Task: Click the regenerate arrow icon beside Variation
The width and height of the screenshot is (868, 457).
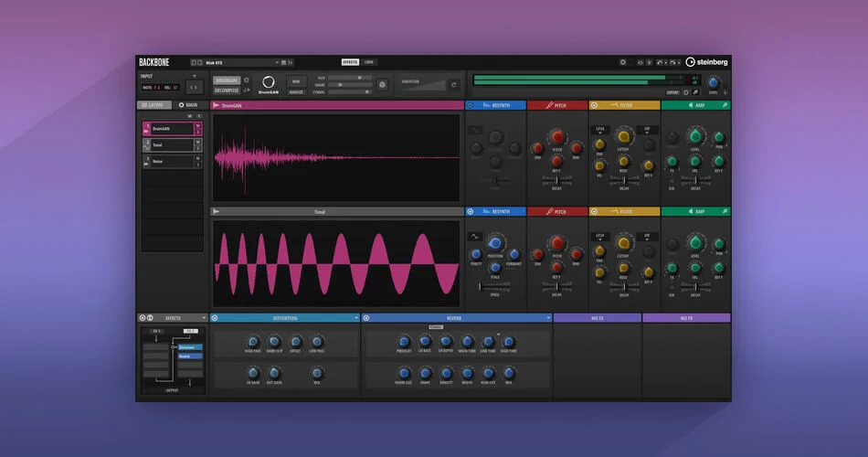Action: [x=454, y=85]
